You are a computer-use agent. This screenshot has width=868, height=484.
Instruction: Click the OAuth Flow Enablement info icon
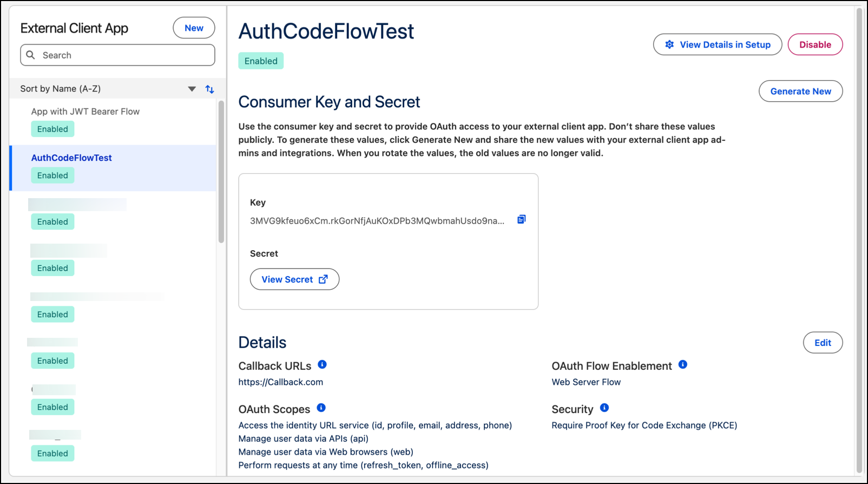[683, 364]
